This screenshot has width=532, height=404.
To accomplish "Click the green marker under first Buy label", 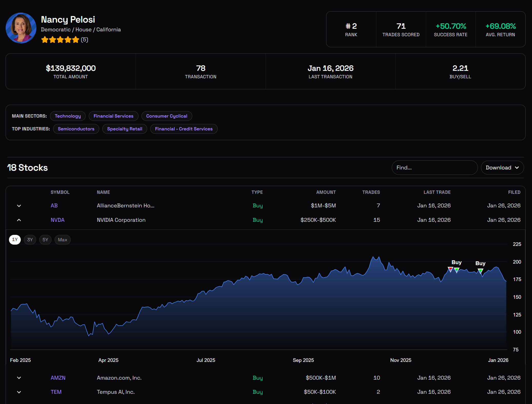I will click(457, 270).
